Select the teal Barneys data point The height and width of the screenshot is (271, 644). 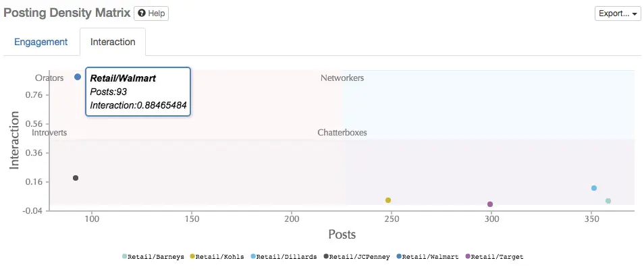608,201
